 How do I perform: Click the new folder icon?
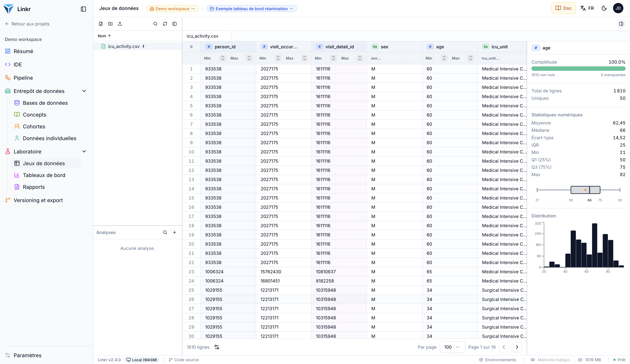[x=110, y=24]
